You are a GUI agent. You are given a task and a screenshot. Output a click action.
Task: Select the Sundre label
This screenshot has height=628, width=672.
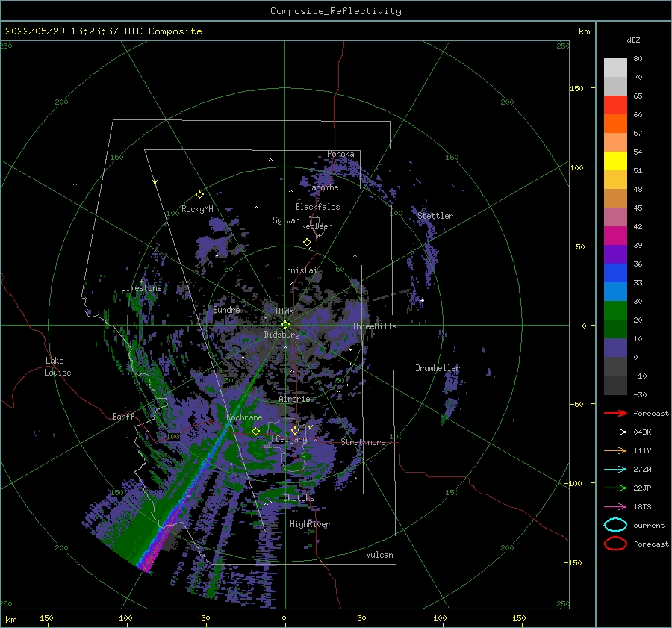pyautogui.click(x=226, y=310)
